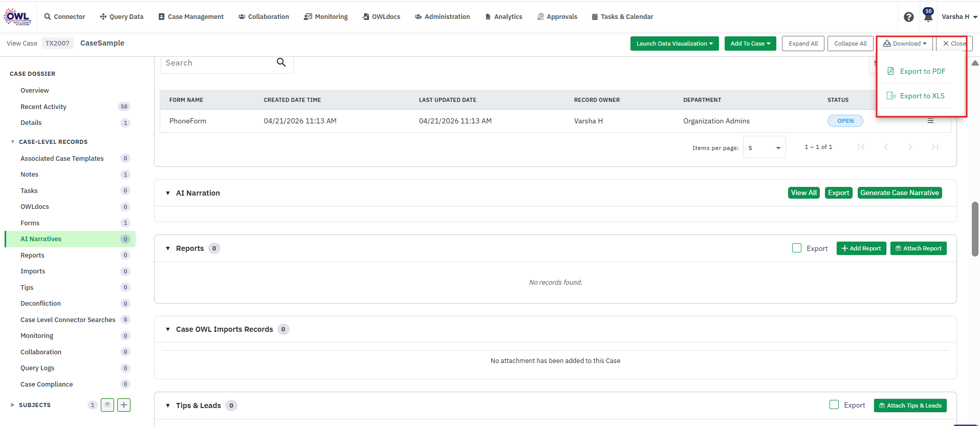Open the Case Management menu
Screen dimensions: 980x426
pos(191,17)
